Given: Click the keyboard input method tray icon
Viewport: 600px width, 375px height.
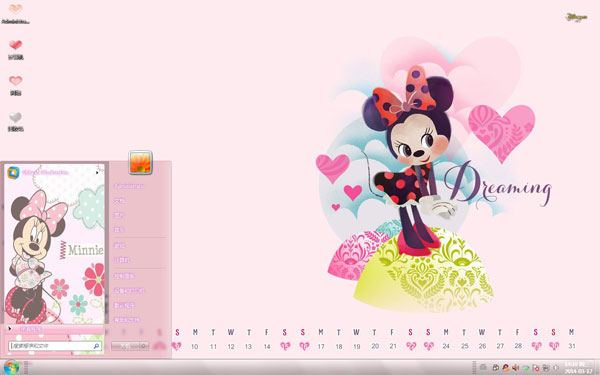Looking at the screenshot, I should (x=483, y=367).
